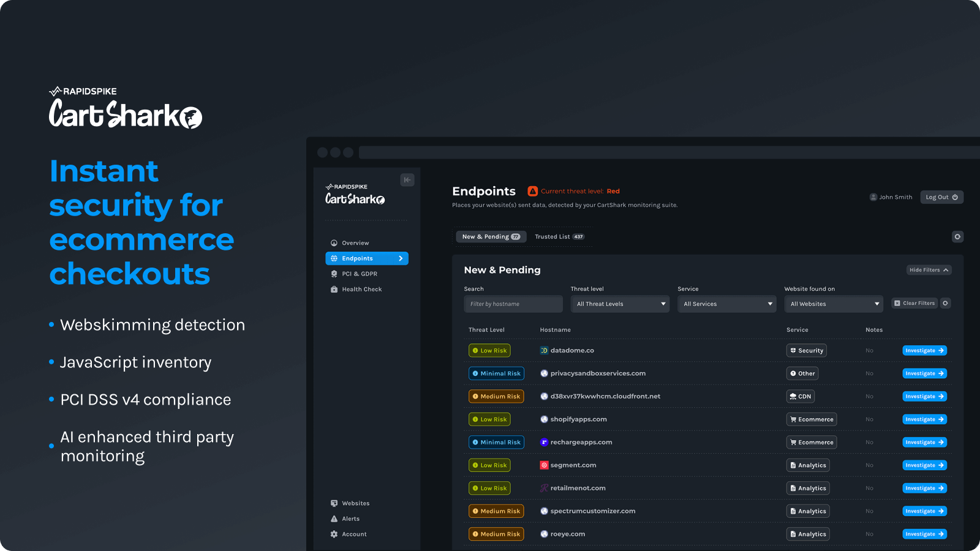
Task: Investigate the spectrumcustomizer.com endpoint
Action: coord(925,511)
